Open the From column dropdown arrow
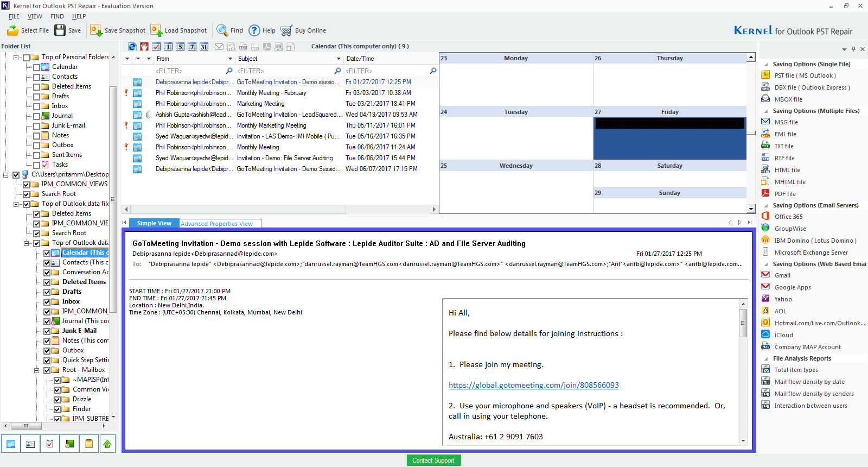The width and height of the screenshot is (868, 467). pyautogui.click(x=230, y=59)
